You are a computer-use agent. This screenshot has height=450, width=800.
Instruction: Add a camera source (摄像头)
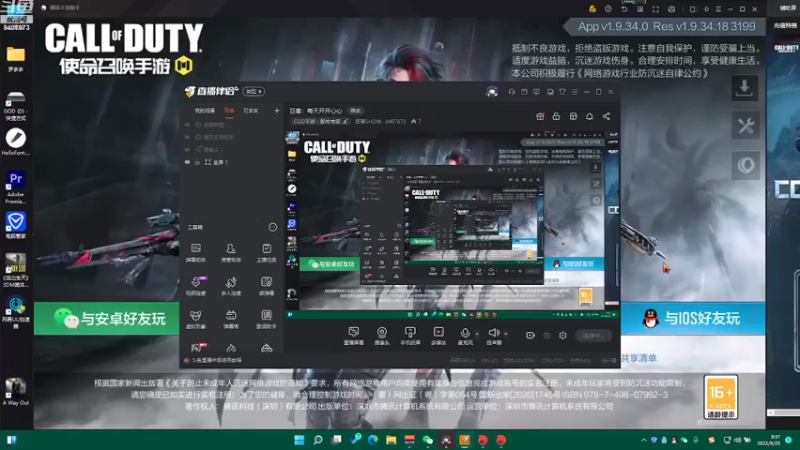tap(382, 336)
